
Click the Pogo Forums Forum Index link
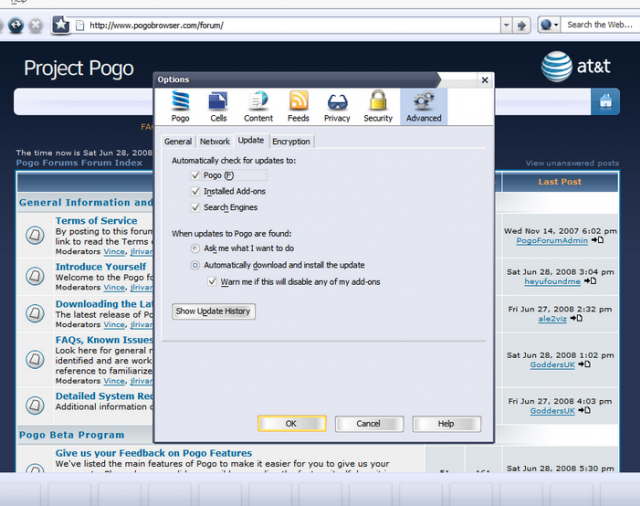pos(79,163)
